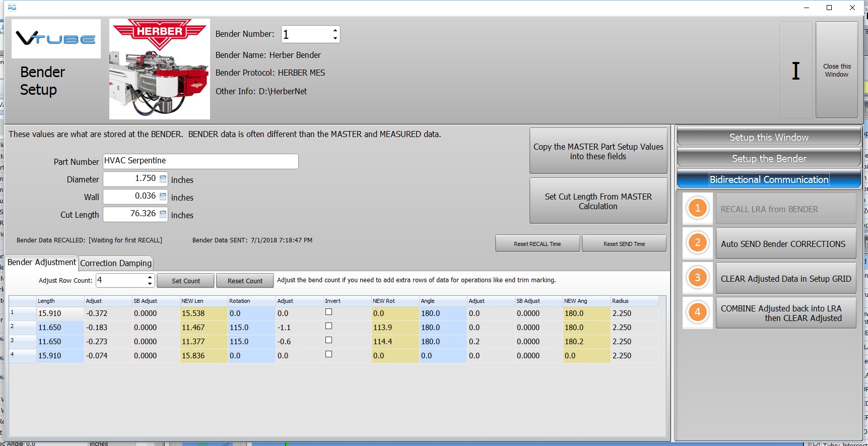Decrease the Adjust Row Count value

150,284
